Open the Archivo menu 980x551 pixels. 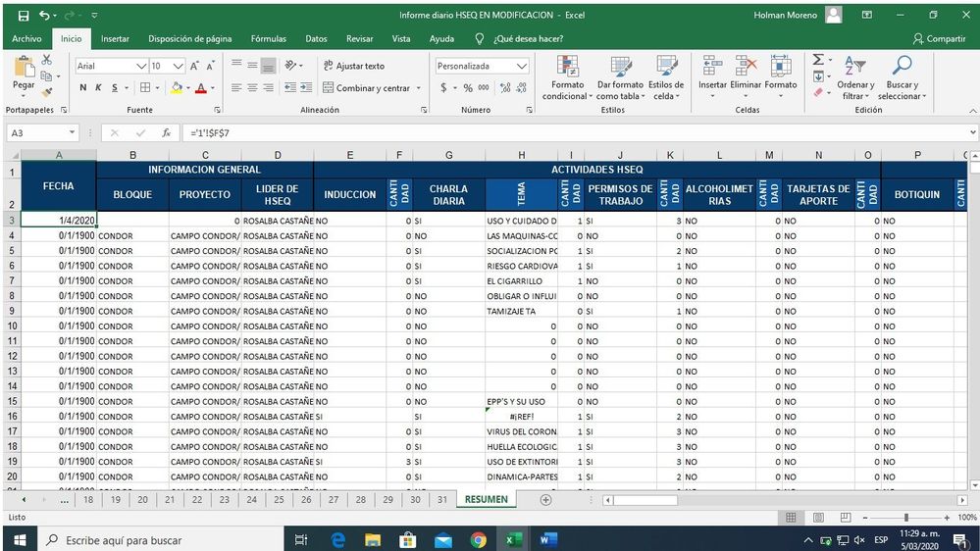pos(26,39)
